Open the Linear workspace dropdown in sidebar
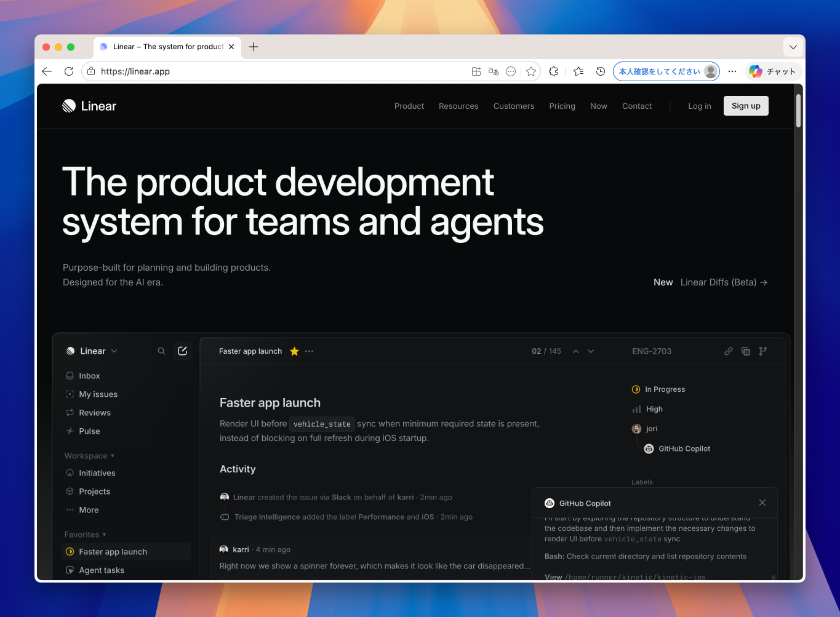840x617 pixels. pyautogui.click(x=92, y=351)
